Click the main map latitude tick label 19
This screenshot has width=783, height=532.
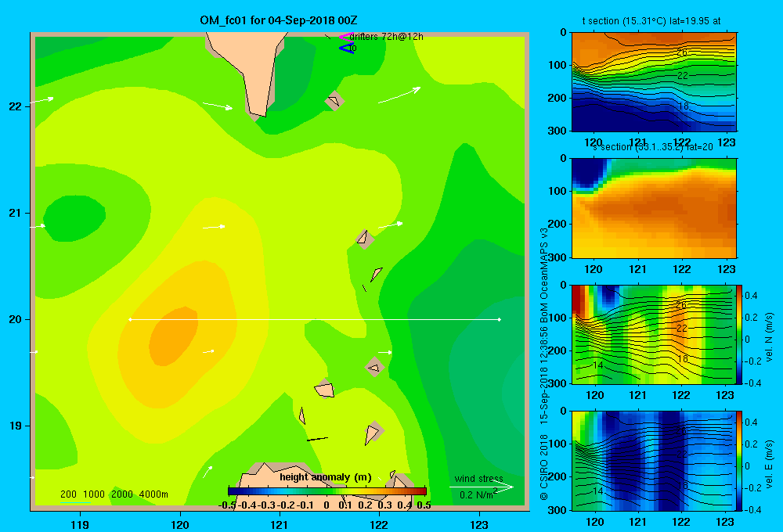click(x=16, y=426)
